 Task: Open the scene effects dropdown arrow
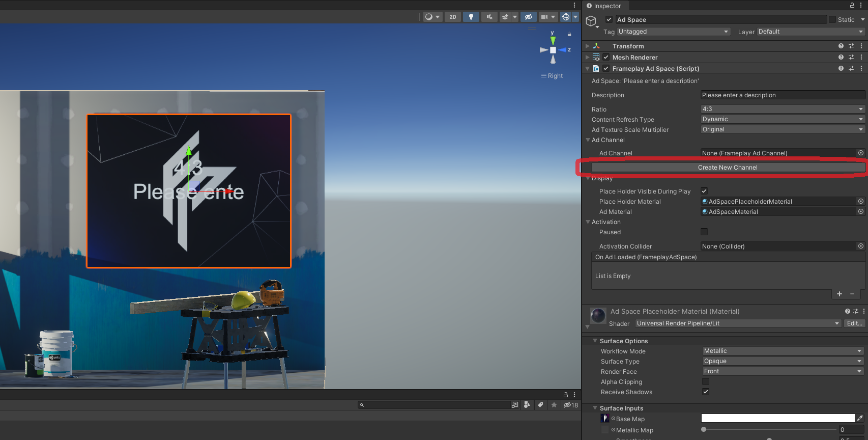pyautogui.click(x=515, y=17)
